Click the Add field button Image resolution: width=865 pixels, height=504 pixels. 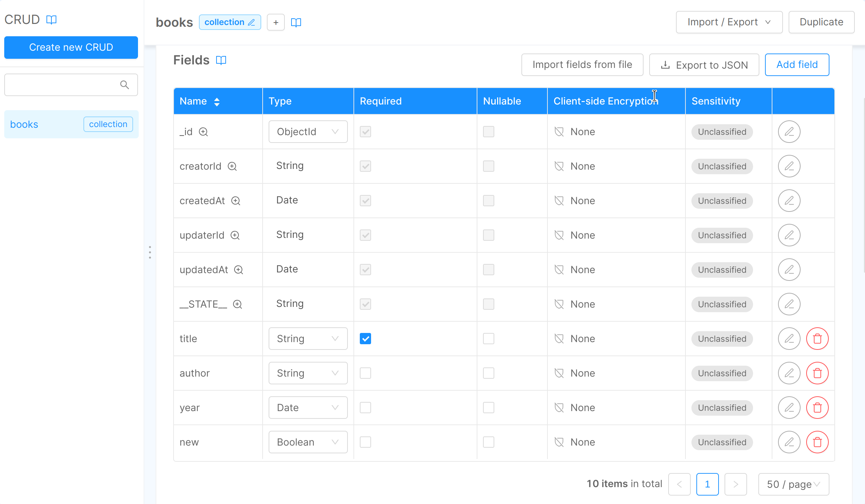click(x=797, y=65)
